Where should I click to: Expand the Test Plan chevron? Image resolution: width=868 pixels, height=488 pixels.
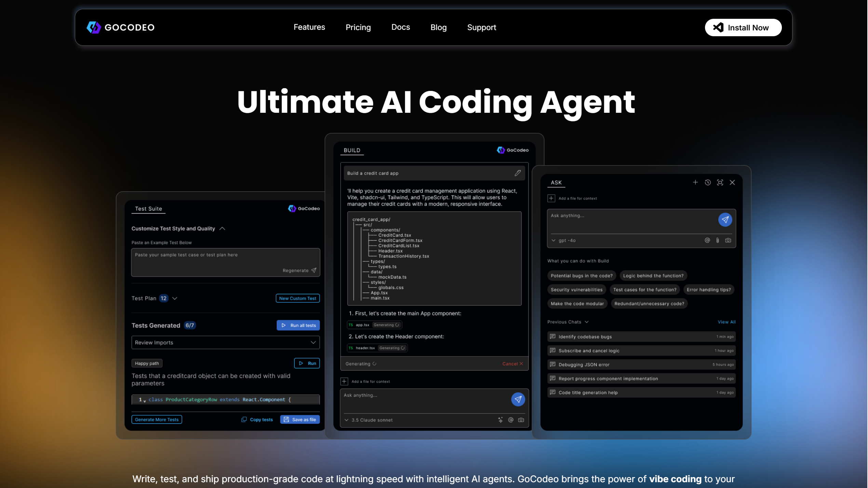point(175,298)
